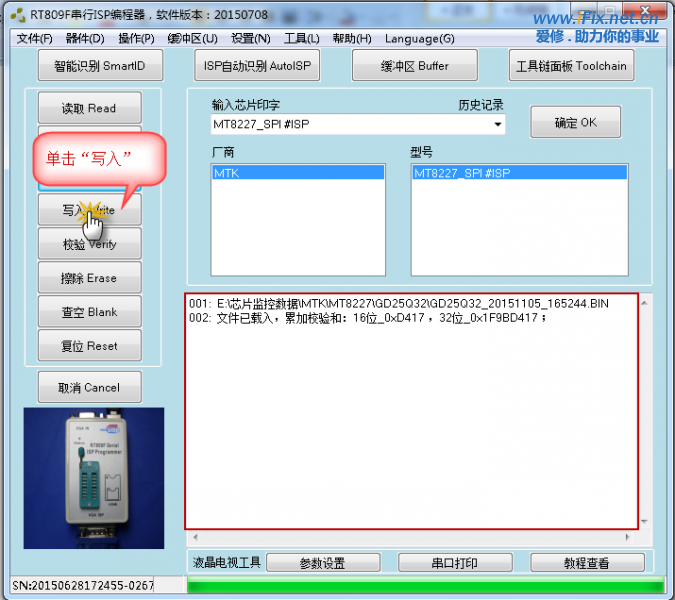Open the Language(G) menu
The image size is (675, 600).
pos(418,38)
